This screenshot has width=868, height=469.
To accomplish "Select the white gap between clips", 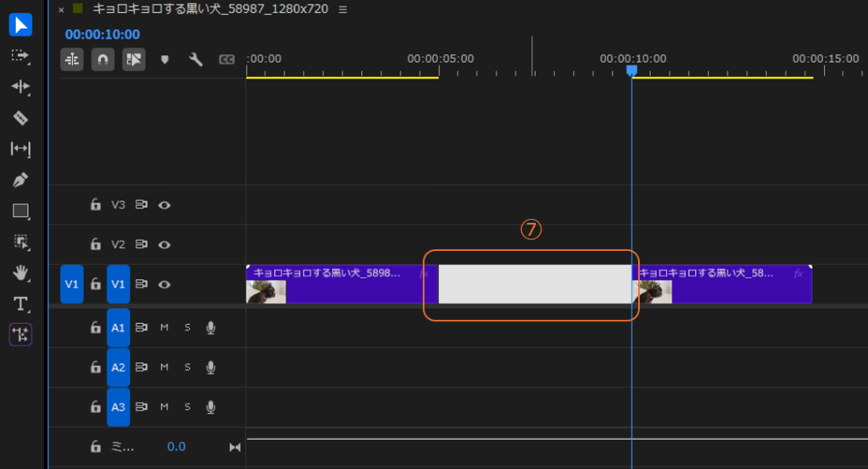I will (x=534, y=284).
